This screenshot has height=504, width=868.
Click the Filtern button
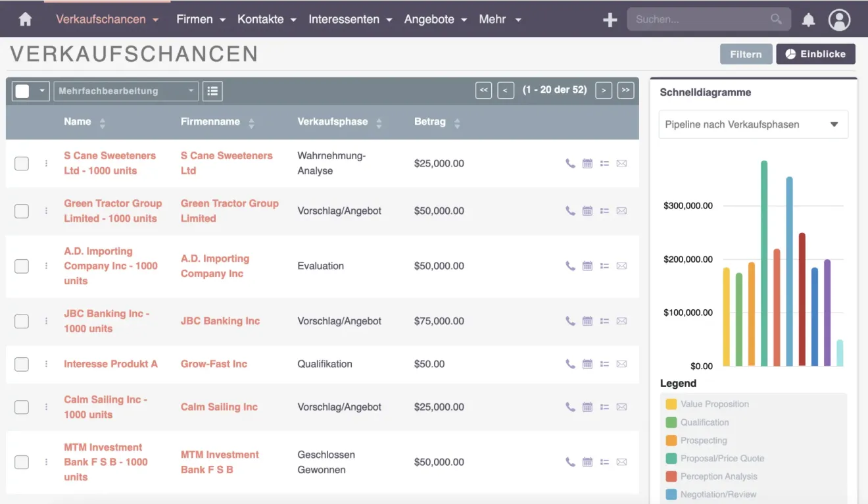point(745,54)
